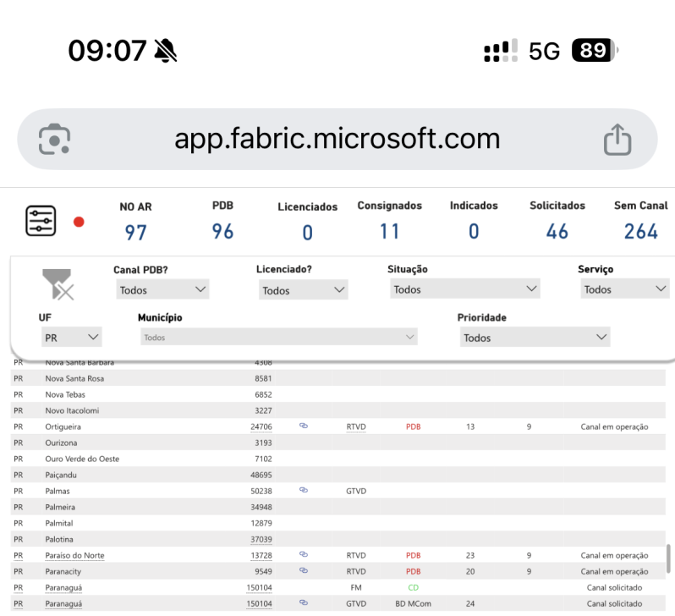Click the PR link in Paraíso do Norte row

(18, 555)
